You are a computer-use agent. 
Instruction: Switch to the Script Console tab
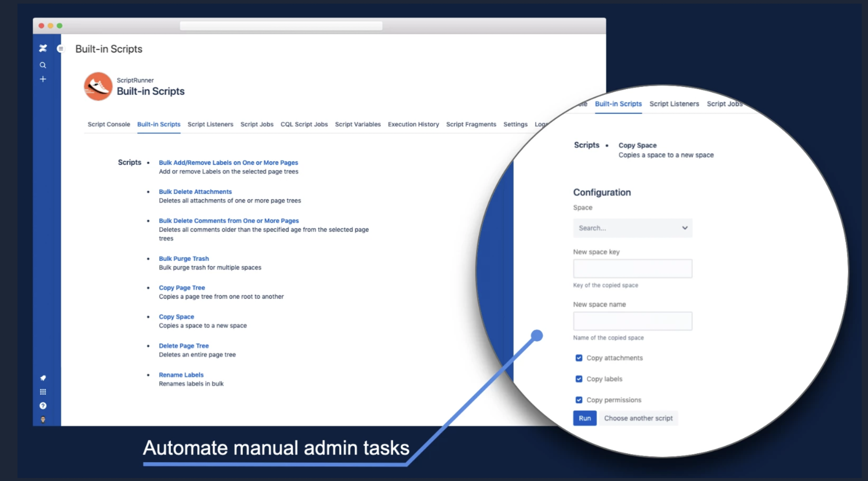(109, 124)
